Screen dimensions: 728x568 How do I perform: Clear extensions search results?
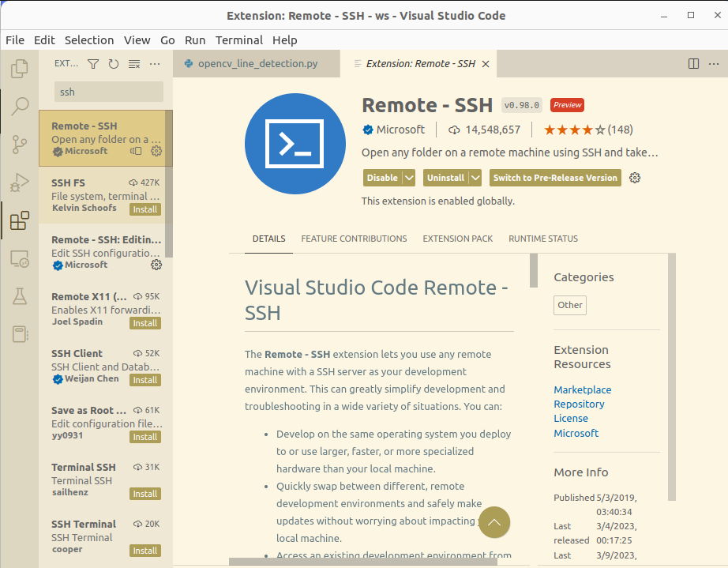click(134, 64)
